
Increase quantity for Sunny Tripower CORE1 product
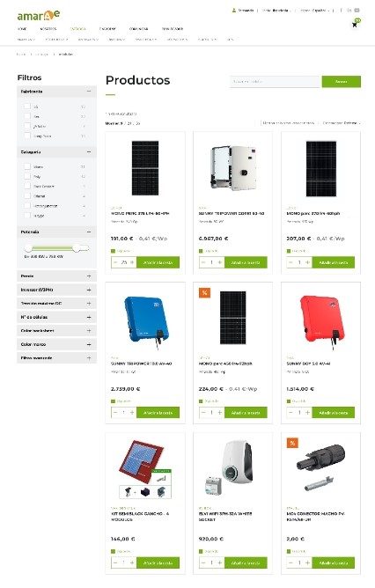point(220,262)
